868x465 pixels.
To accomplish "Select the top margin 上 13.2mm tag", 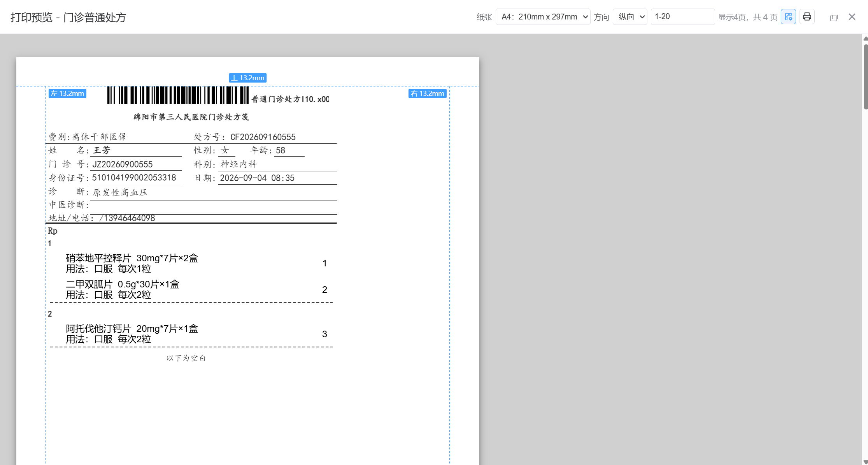I will click(x=247, y=78).
